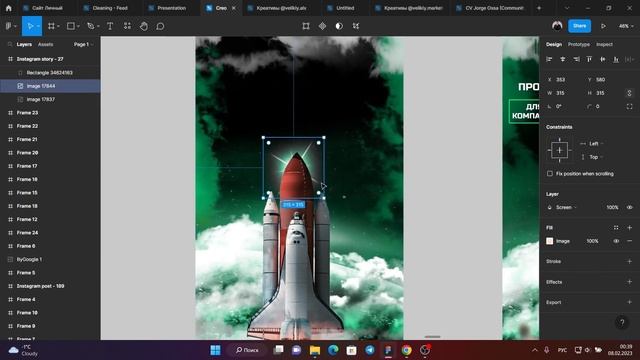640x360 pixels.
Task: Remove the Image fill with minus
Action: (629, 241)
